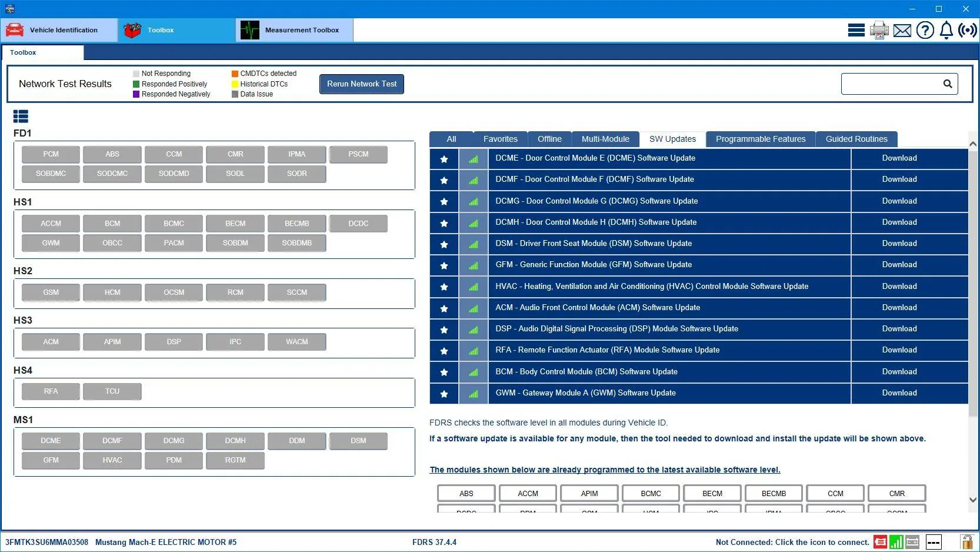This screenshot has height=552, width=980.
Task: Click the signal icon on the BCM row
Action: point(474,372)
